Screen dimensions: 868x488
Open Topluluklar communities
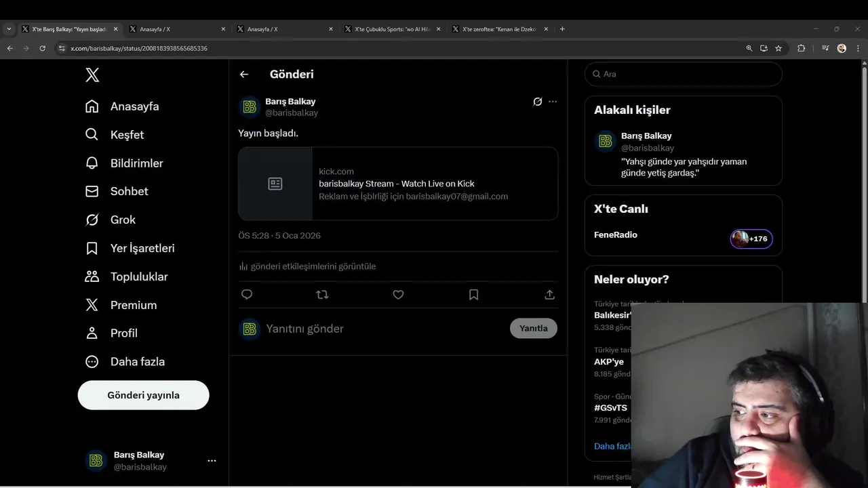click(x=126, y=277)
